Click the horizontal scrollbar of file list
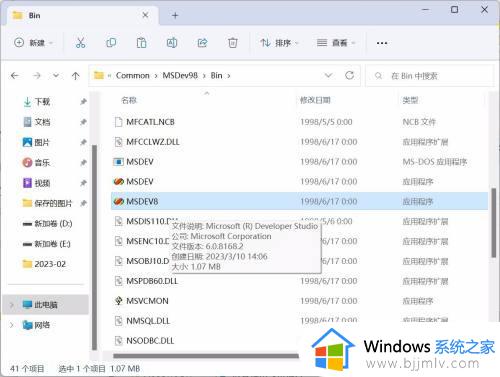The width and height of the screenshot is (500, 377). click(206, 356)
